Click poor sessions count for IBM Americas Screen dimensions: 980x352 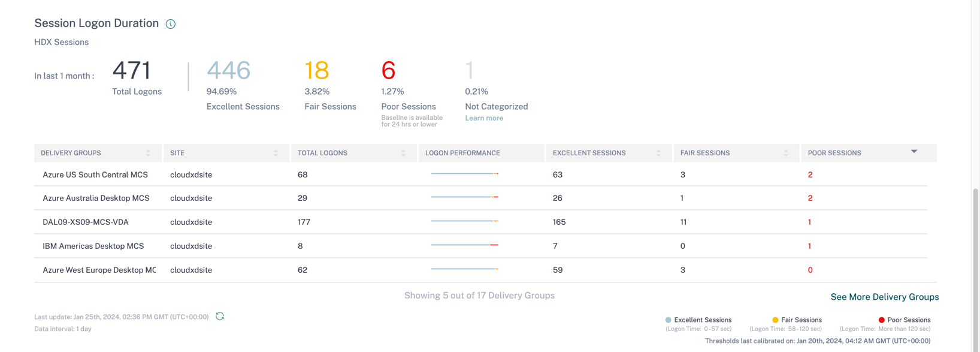click(x=809, y=246)
